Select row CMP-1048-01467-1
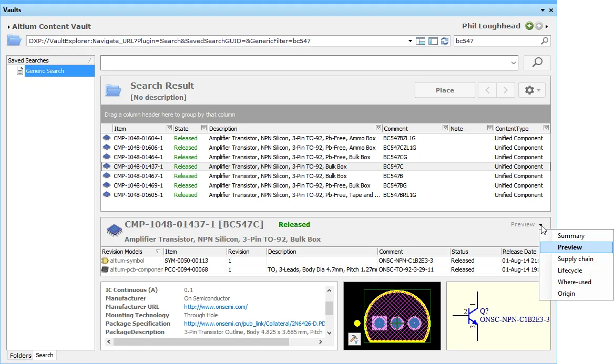Image resolution: width=614 pixels, height=364 pixels. [x=325, y=176]
